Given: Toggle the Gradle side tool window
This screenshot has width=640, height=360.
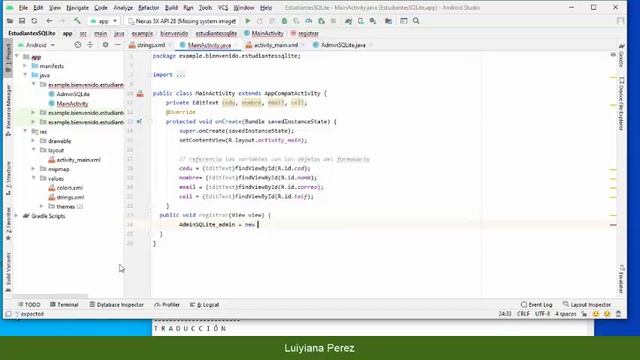Looking at the screenshot, I should pyautogui.click(x=621, y=56).
